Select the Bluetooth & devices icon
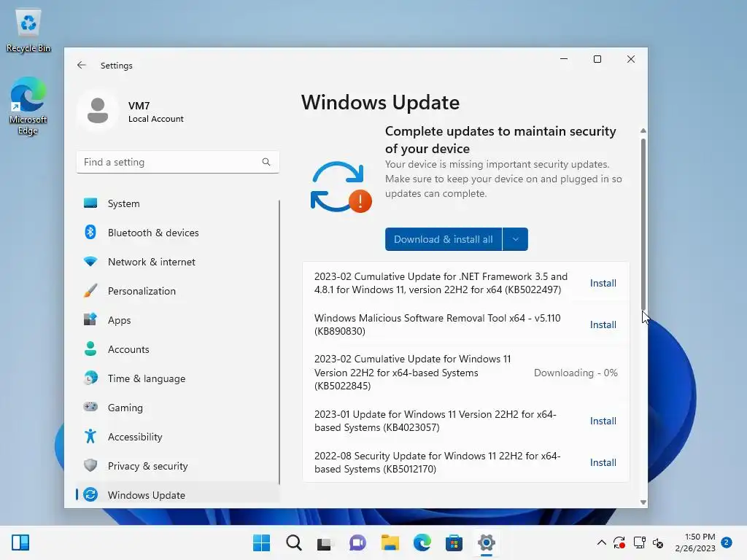 pos(90,233)
